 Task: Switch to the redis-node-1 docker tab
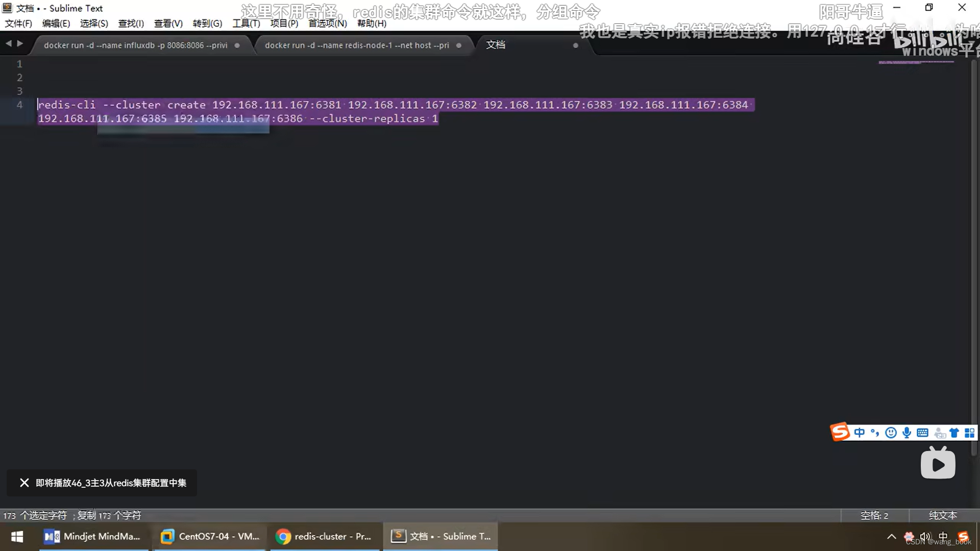coord(356,45)
